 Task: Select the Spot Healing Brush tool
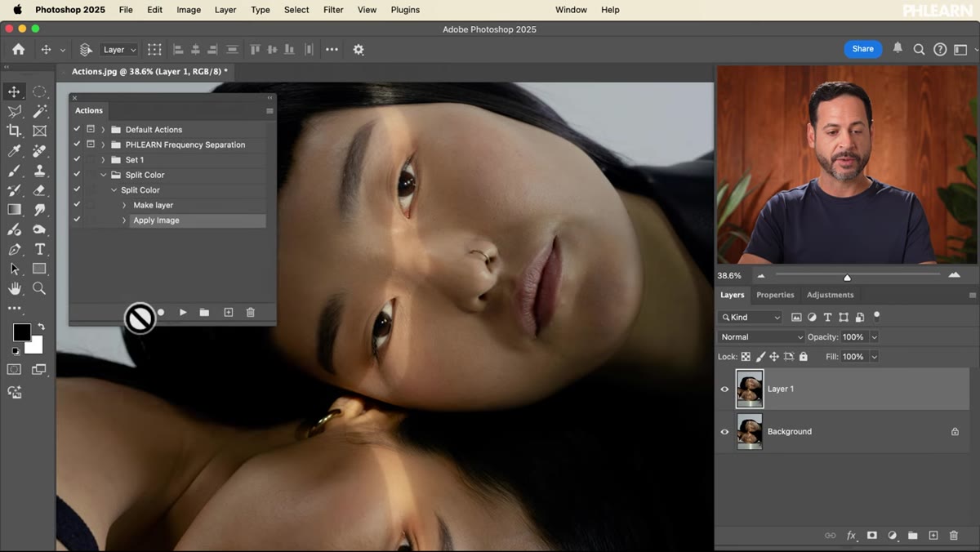(39, 151)
